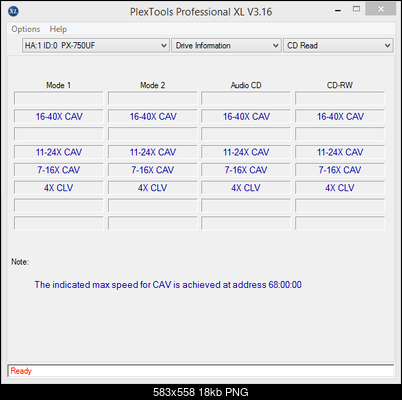Viewport: 402px width, 400px height.
Task: Click 4X CLV under CD-RW
Action: [340, 188]
